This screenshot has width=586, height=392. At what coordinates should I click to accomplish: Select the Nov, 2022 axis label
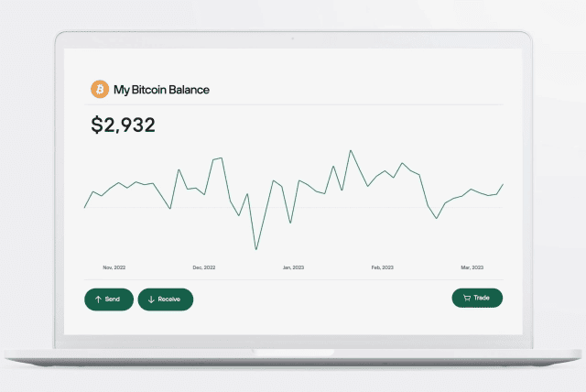pos(114,267)
